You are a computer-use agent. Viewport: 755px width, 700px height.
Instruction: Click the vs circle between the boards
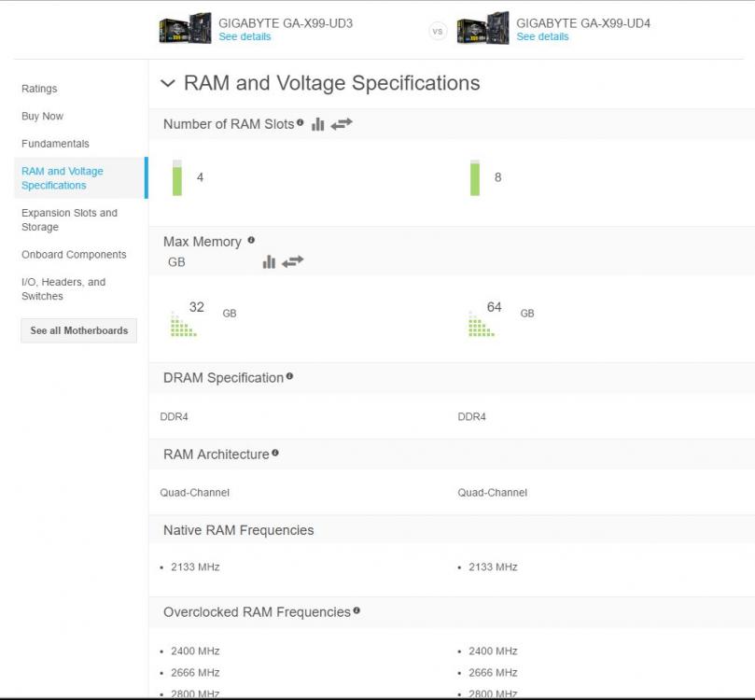point(438,32)
